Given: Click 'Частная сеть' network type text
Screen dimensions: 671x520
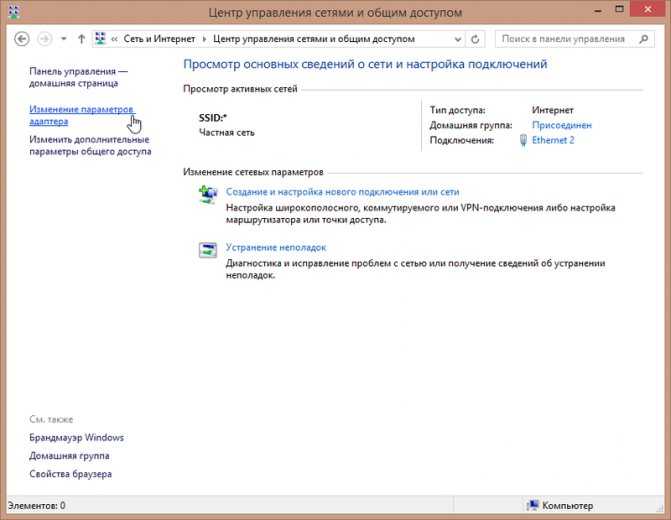Looking at the screenshot, I should coord(227,132).
